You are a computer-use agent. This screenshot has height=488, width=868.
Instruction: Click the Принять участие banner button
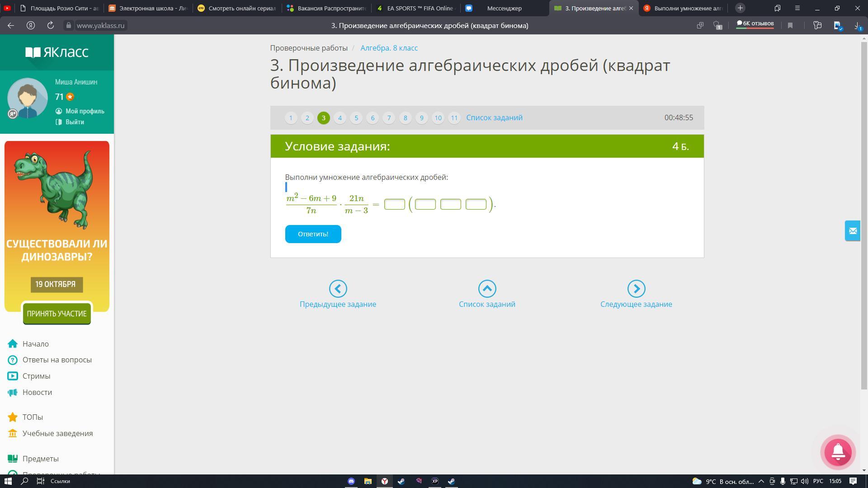(x=57, y=314)
